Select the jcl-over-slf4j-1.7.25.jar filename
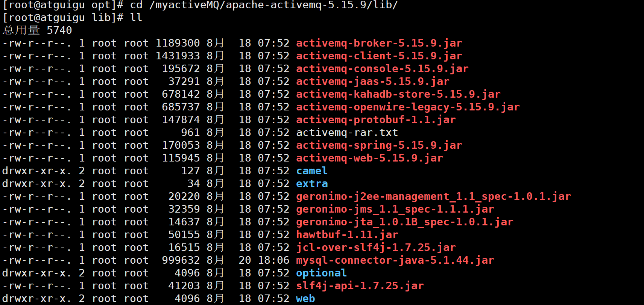Screen dimensions: 644x305 click(376, 248)
